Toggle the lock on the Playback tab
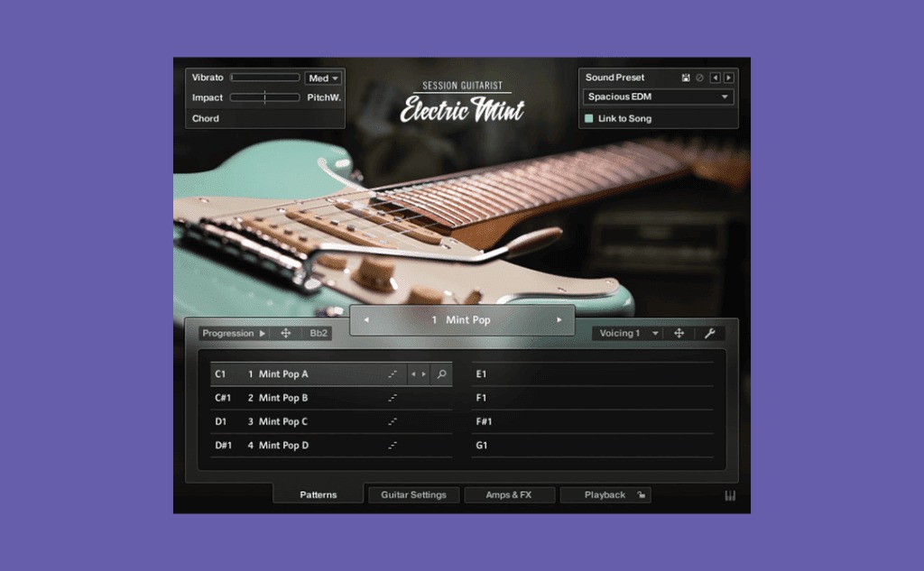Screen dimensions: 924x571 [x=641, y=495]
